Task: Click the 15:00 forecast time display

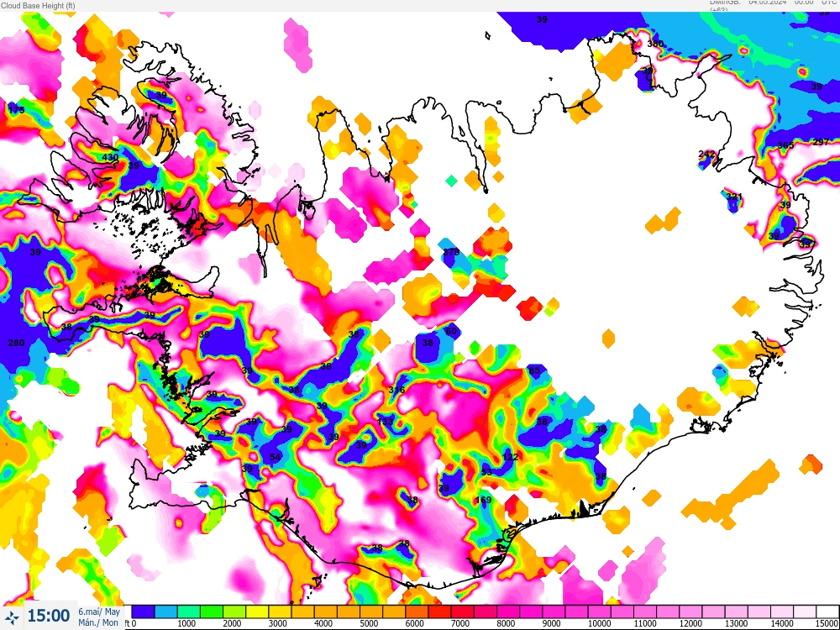Action: click(x=48, y=616)
